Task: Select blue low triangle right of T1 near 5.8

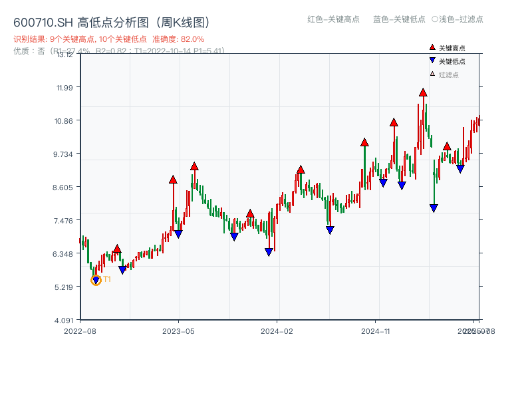Action: pos(122,270)
